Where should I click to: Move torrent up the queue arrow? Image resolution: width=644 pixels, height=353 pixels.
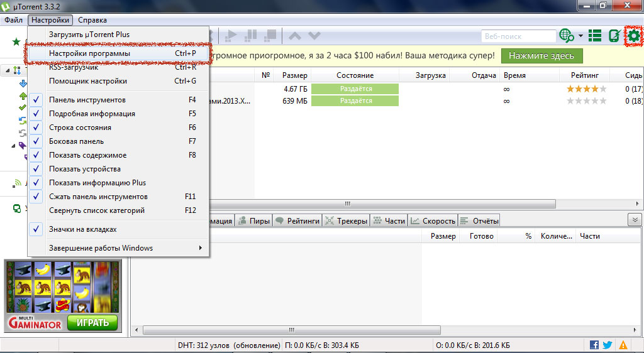pos(294,36)
